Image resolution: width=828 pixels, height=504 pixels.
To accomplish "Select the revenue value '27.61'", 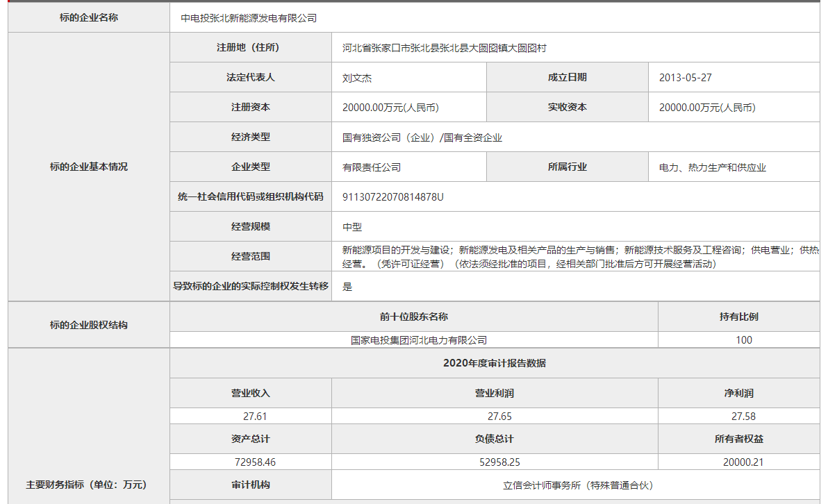I will [255, 417].
